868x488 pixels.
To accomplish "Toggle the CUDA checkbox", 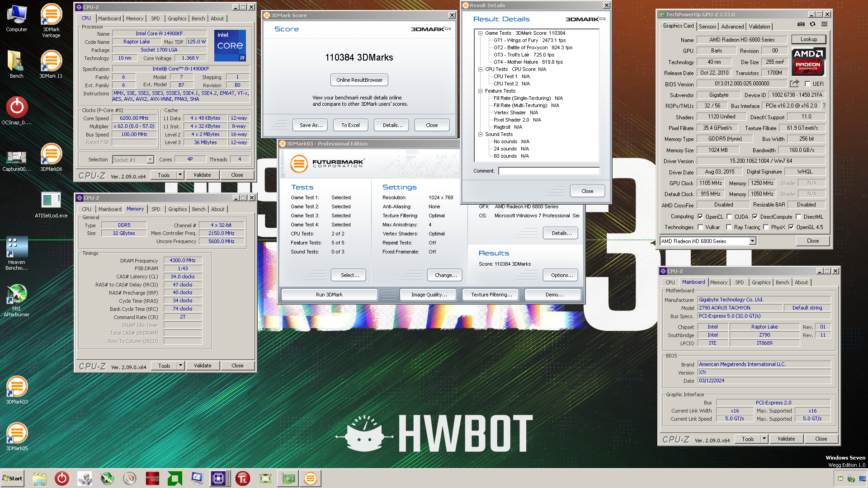I will click(729, 217).
